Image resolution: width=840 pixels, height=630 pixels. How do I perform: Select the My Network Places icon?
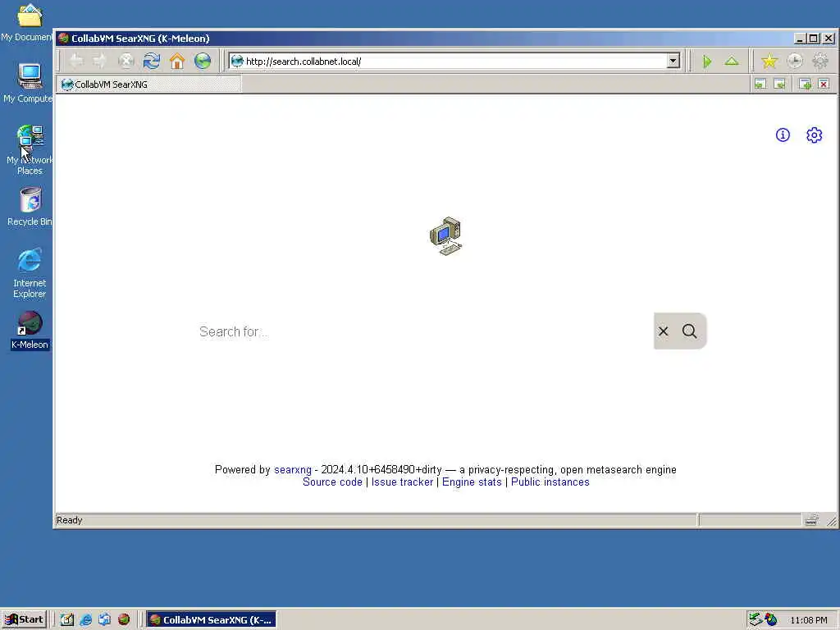(30, 150)
